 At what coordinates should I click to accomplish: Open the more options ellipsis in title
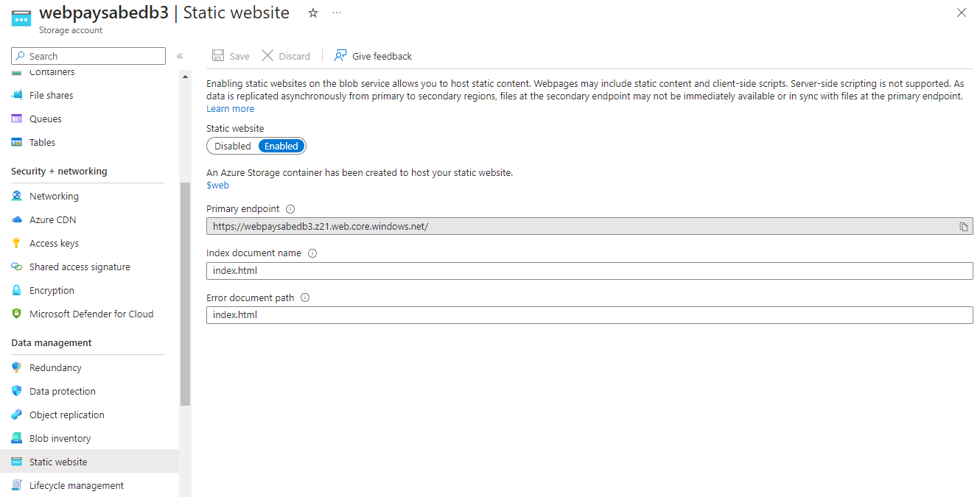(x=337, y=13)
